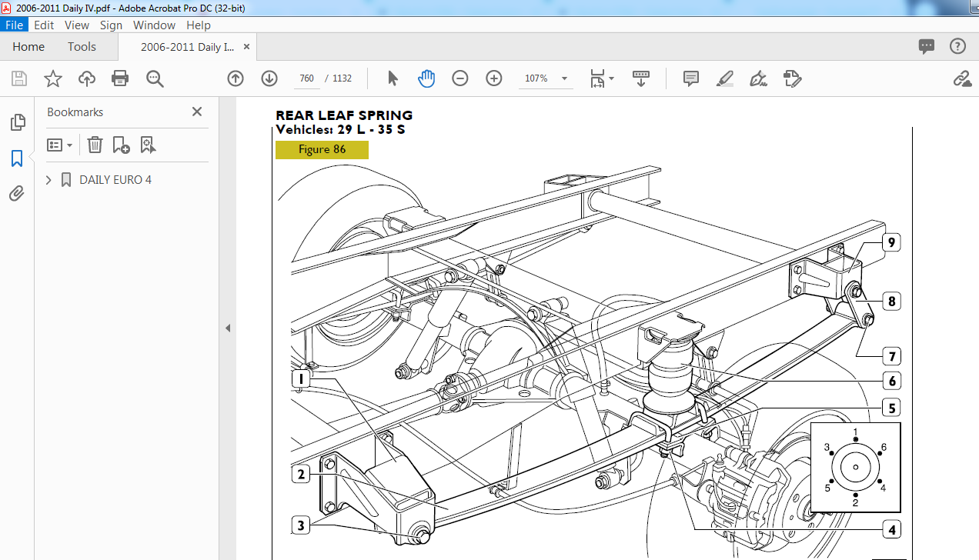Open the View menu
This screenshot has height=560, width=979.
click(77, 25)
